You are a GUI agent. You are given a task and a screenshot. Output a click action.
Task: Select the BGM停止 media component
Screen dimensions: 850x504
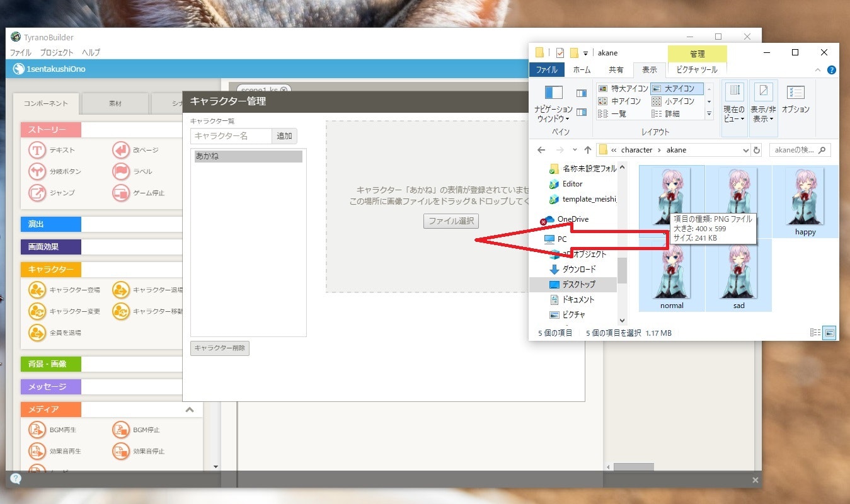click(x=136, y=430)
